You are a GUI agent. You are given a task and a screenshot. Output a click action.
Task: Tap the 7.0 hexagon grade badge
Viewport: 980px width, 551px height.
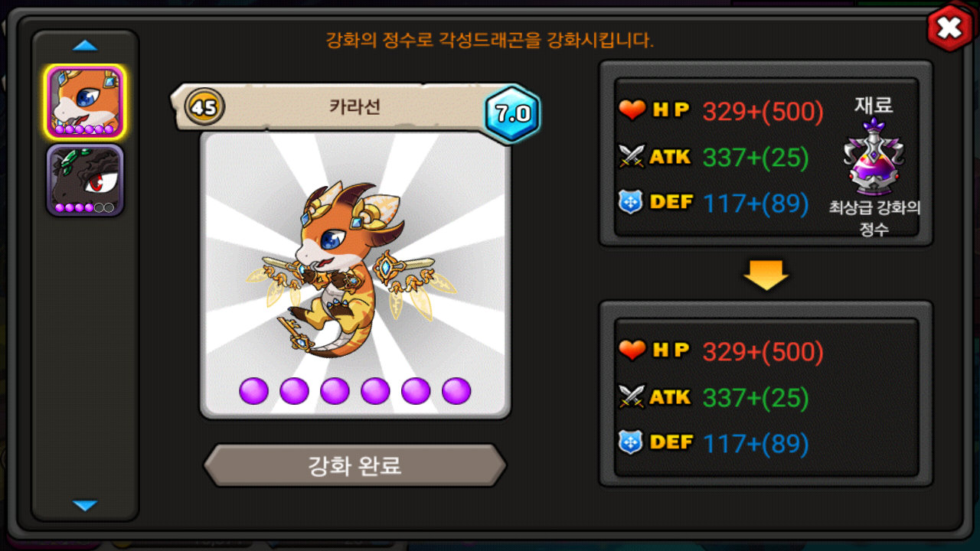[x=512, y=115]
